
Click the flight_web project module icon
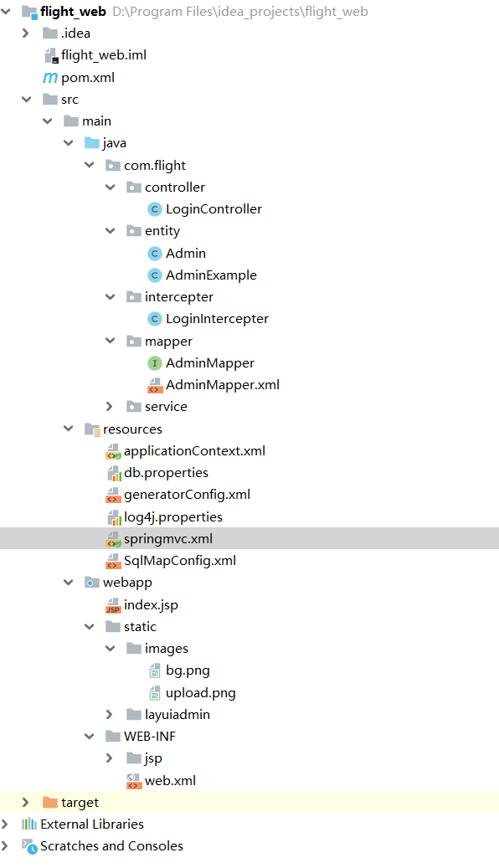click(29, 12)
